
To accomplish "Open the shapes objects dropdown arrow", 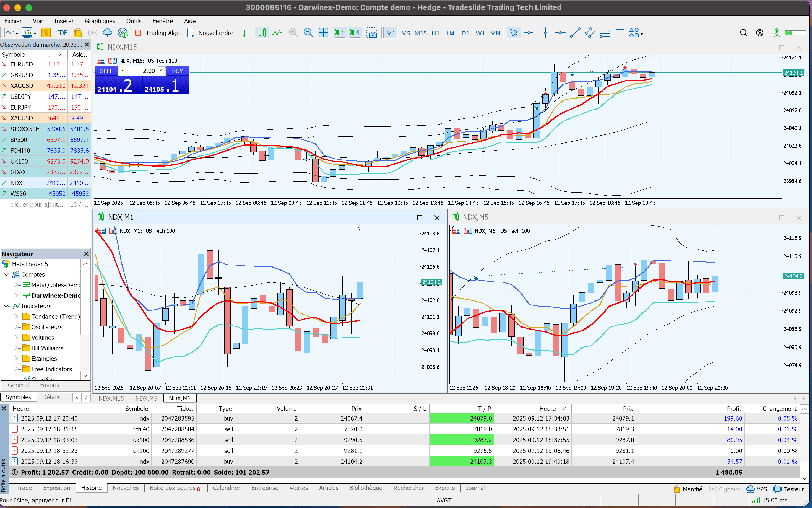I will click(x=642, y=33).
